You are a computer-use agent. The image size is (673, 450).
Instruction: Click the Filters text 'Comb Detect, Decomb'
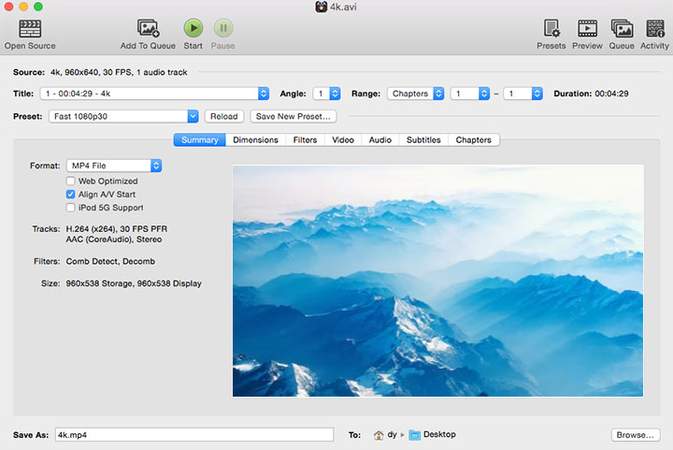[110, 261]
